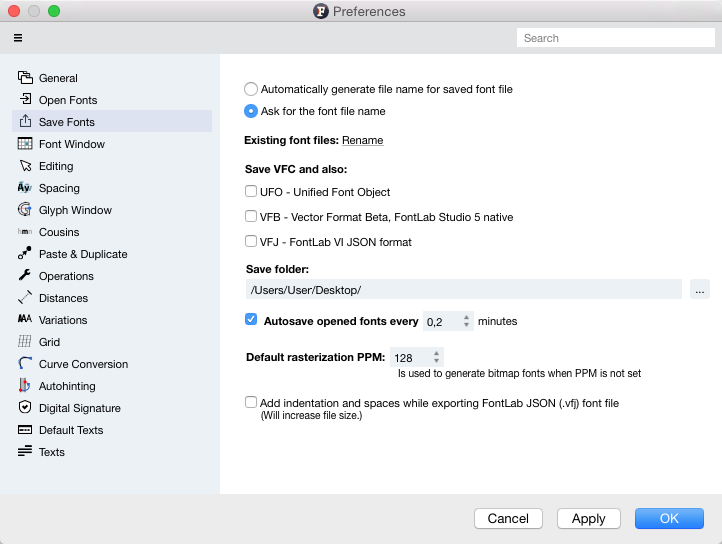This screenshot has width=722, height=544.
Task: Decrease default rasterization PPM stepper
Action: (x=437, y=361)
